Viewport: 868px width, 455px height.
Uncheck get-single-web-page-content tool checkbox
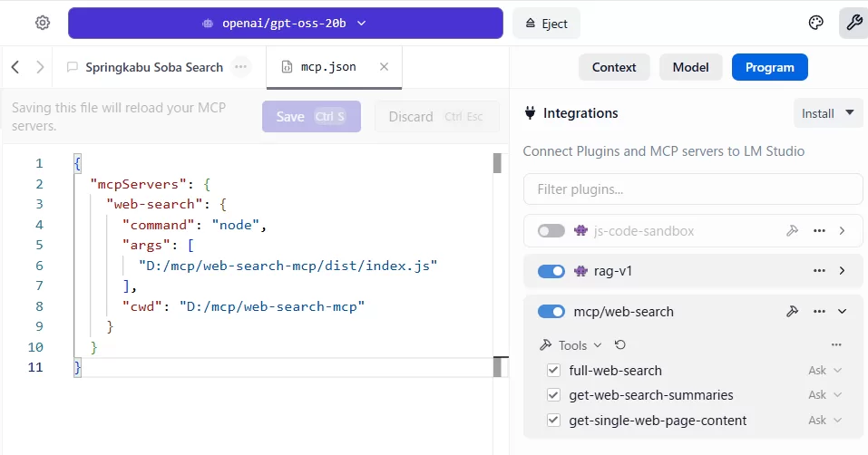(x=553, y=421)
